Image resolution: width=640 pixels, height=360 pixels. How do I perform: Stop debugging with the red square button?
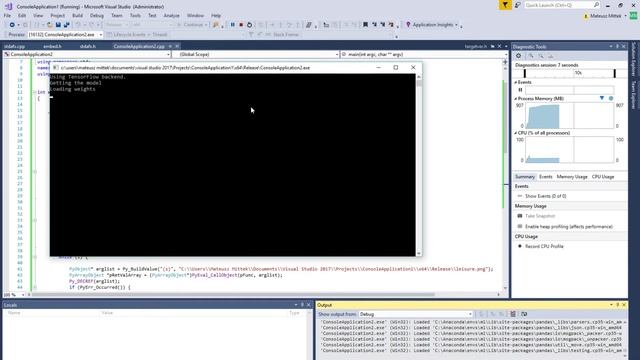tap(241, 25)
